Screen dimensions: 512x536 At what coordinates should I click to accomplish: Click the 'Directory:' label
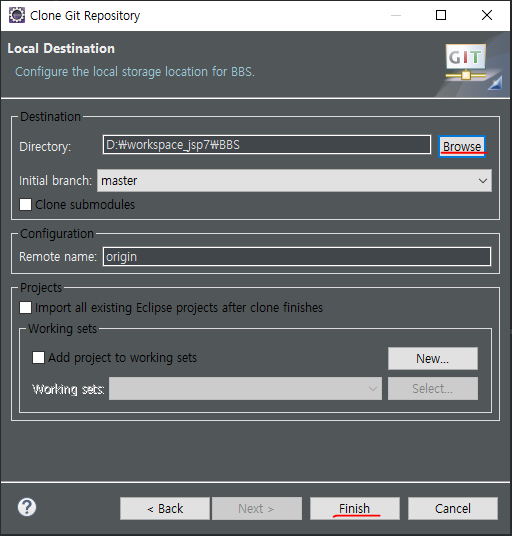click(x=45, y=147)
